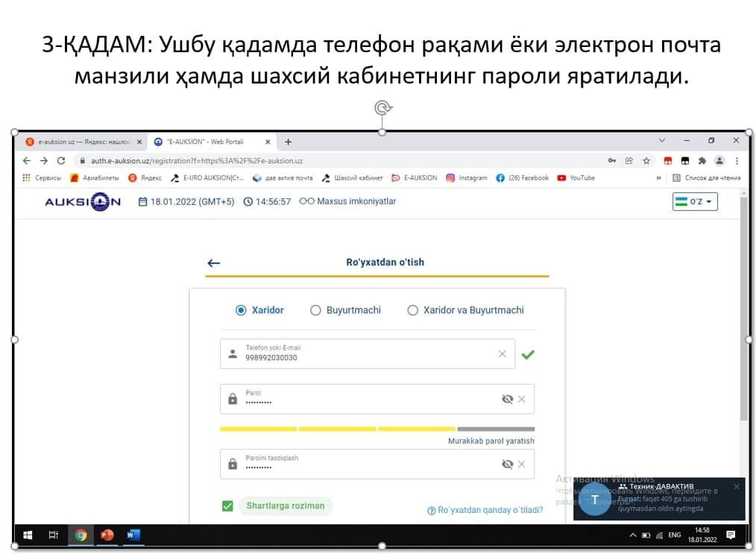Open Ro'yxatdan qanday o'tiladi help link
The height and width of the screenshot is (560, 756).
485,510
